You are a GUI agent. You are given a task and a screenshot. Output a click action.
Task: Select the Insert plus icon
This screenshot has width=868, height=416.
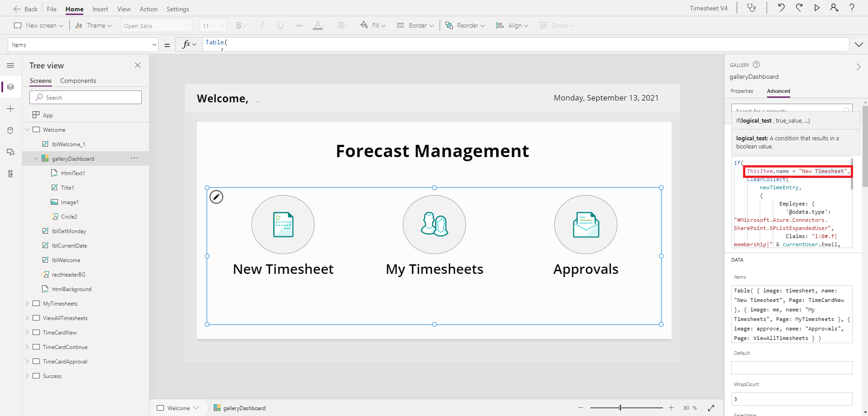pos(10,109)
